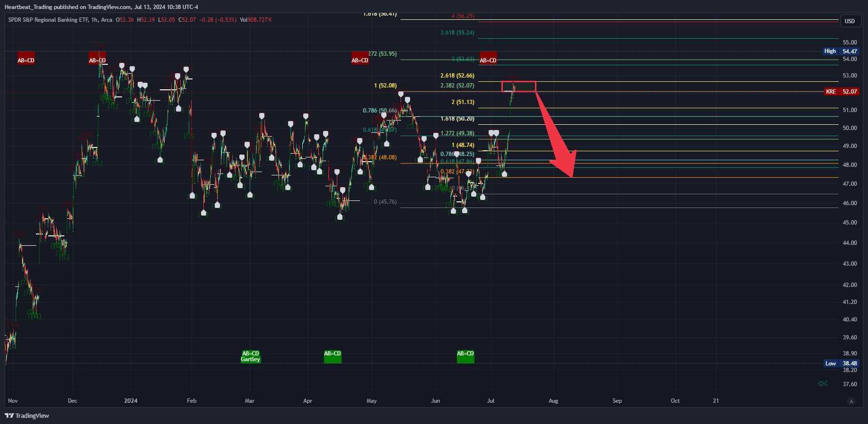Click the Oct label on the time axis
Image resolution: width=868 pixels, height=424 pixels.
(x=675, y=401)
